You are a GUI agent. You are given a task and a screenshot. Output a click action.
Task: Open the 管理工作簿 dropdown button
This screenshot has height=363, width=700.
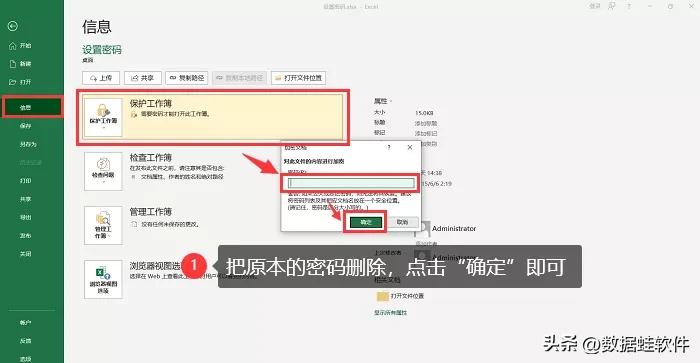click(103, 225)
